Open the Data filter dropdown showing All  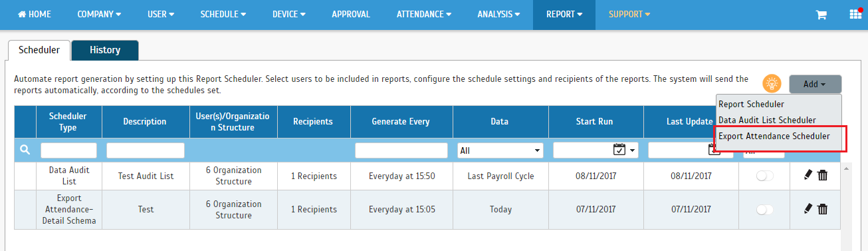pyautogui.click(x=500, y=150)
